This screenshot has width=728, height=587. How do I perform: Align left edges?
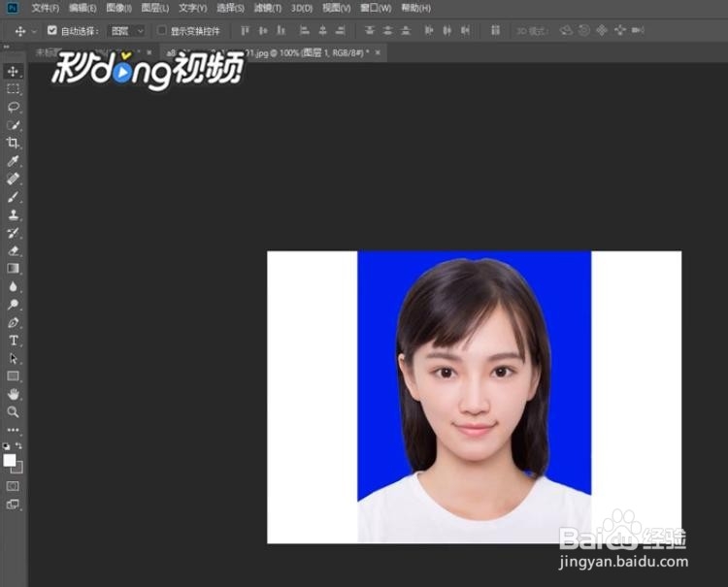click(x=305, y=31)
